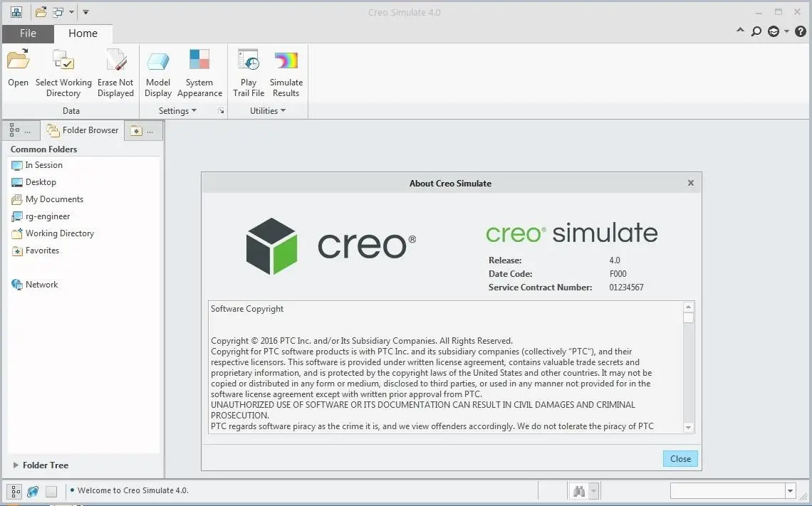The width and height of the screenshot is (812, 506).
Task: Select In Session folder
Action: pos(37,165)
